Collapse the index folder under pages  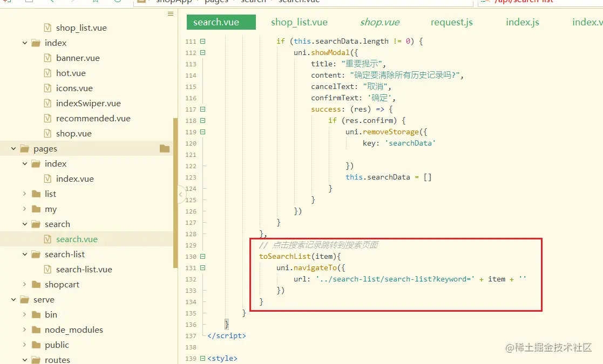[x=25, y=163]
